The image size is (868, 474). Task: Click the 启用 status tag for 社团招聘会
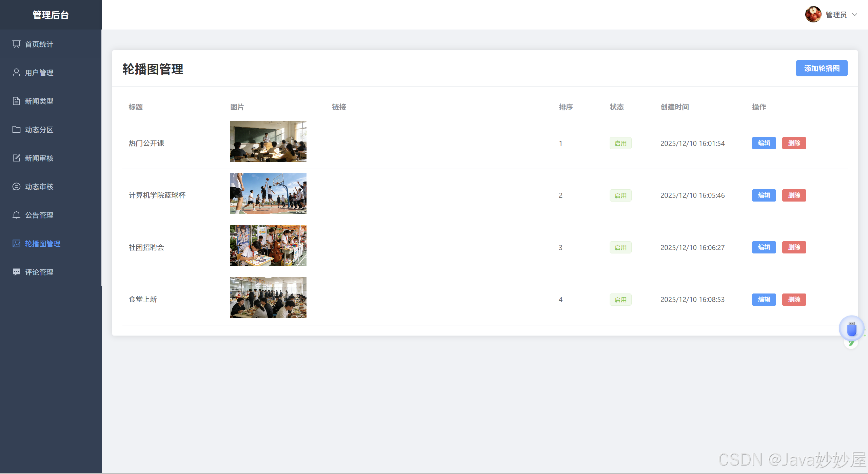[x=620, y=247]
